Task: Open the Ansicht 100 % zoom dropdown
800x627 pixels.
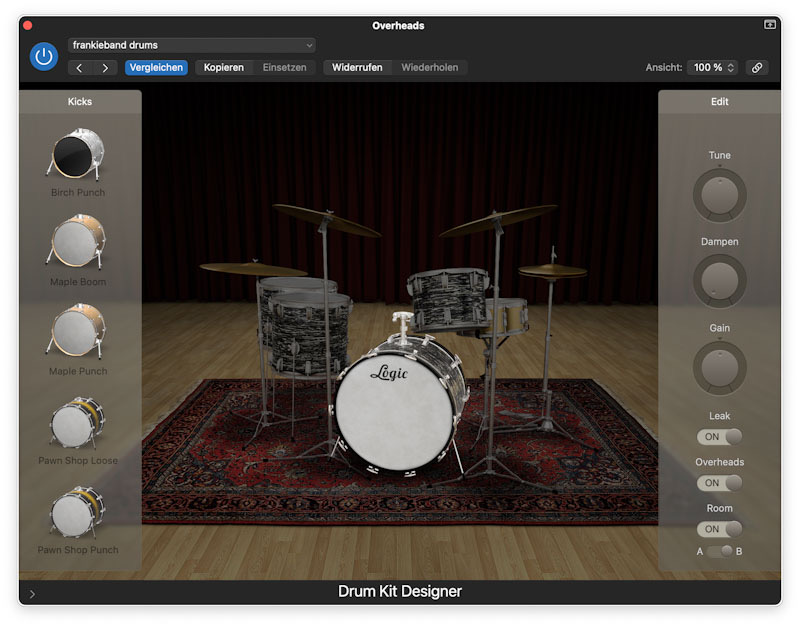Action: pos(713,67)
